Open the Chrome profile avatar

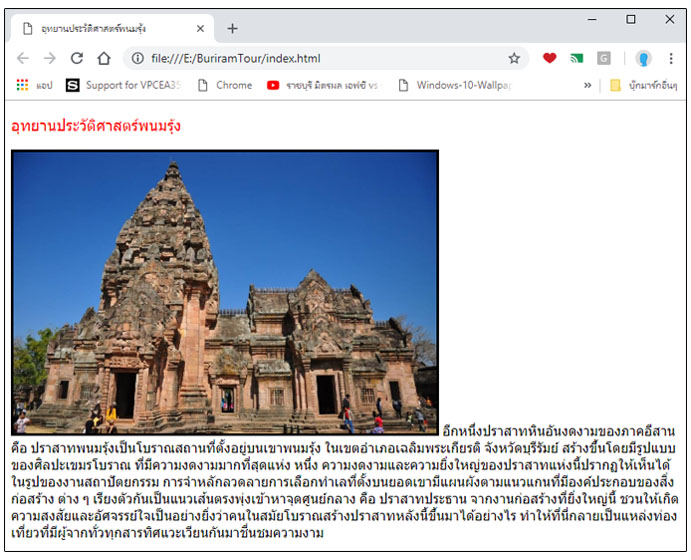coord(643,59)
